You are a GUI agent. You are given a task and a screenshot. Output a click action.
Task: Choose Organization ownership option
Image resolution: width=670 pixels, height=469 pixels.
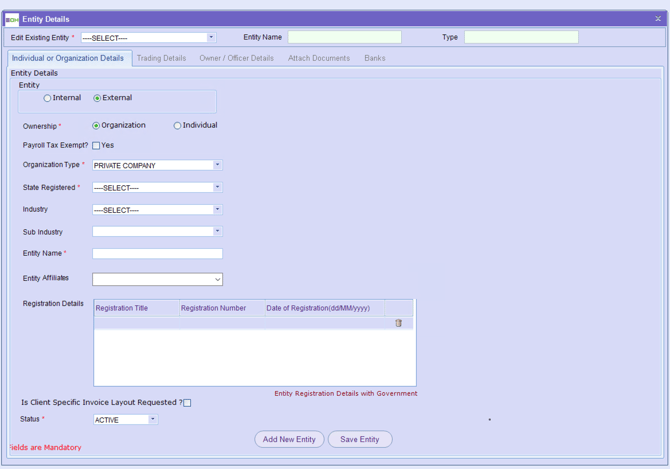pos(96,126)
